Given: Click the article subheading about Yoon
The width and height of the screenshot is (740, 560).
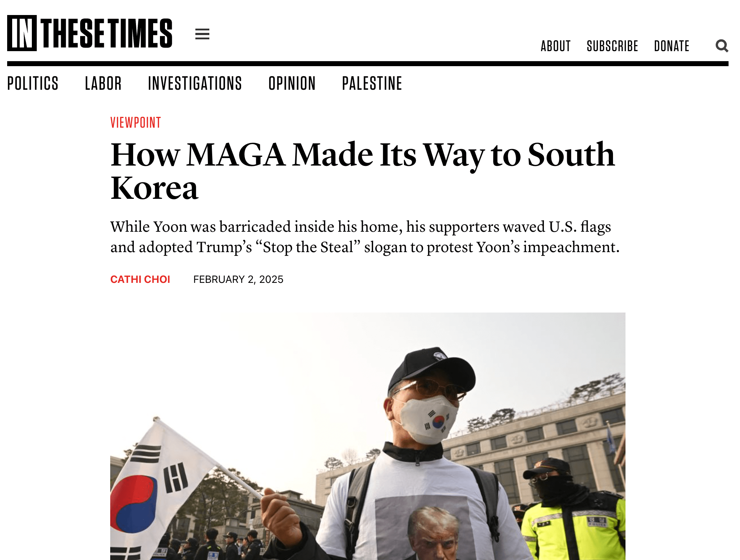Looking at the screenshot, I should (x=365, y=237).
